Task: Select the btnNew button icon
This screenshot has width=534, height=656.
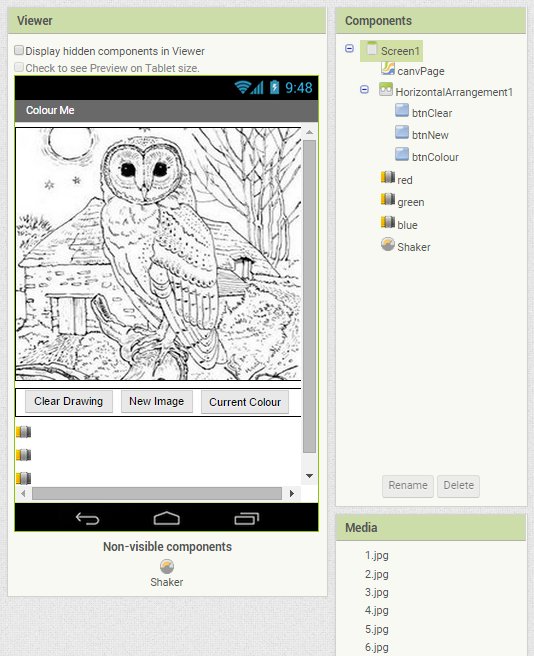Action: (402, 132)
